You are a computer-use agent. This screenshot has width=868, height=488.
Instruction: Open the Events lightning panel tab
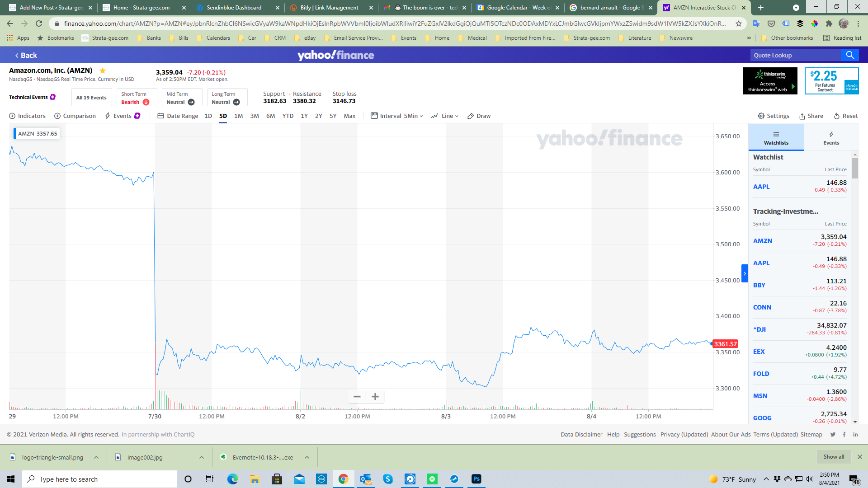831,138
